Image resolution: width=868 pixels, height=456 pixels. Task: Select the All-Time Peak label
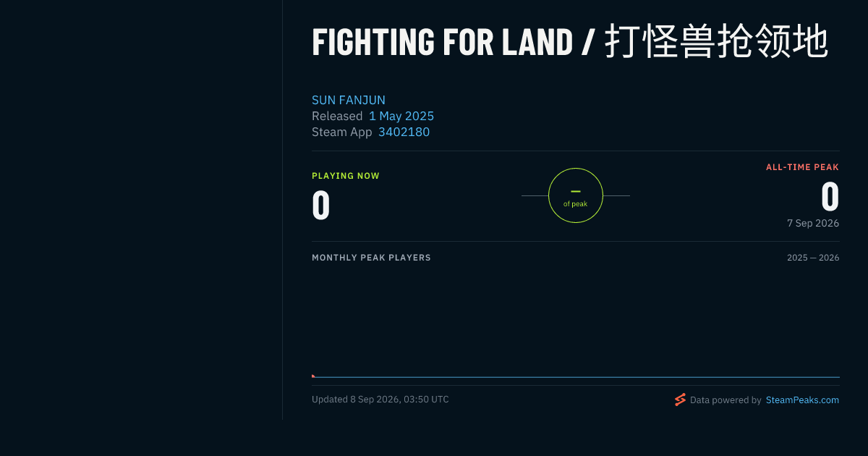(803, 167)
